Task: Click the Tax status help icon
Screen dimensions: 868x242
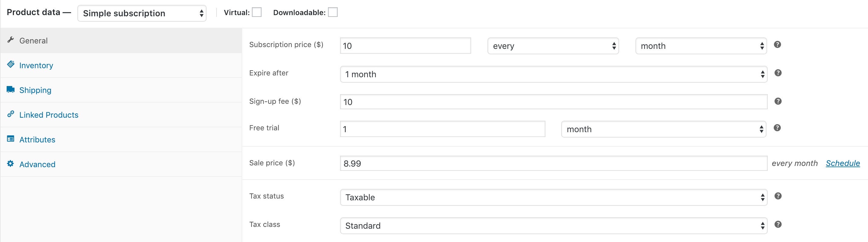Action: pos(778,196)
